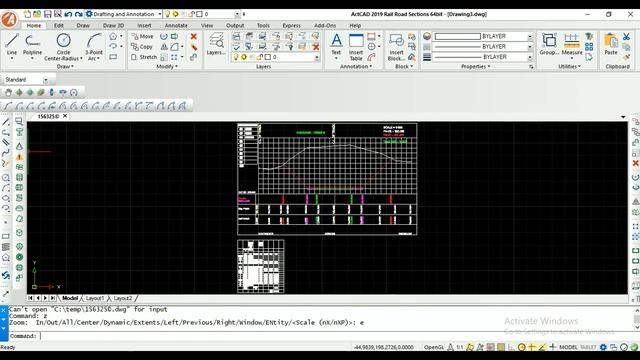Toggle polar tracking circle icon in status bar

pyautogui.click(x=521, y=347)
